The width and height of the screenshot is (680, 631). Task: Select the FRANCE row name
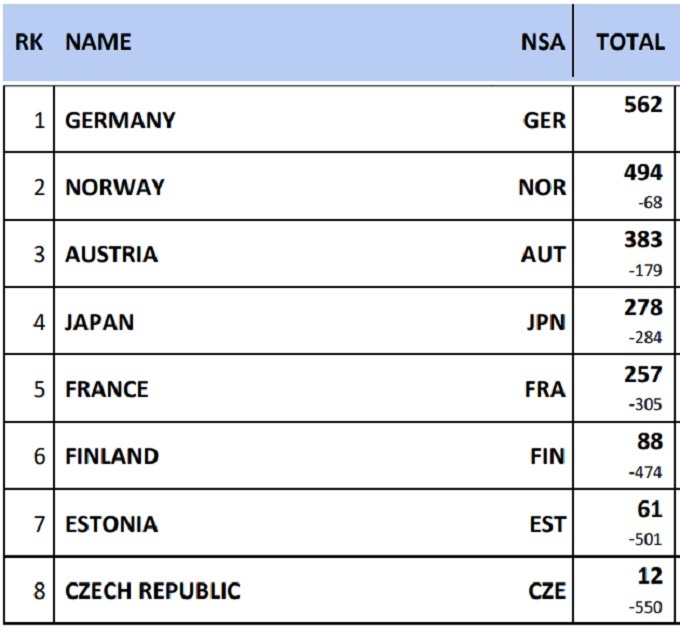106,389
